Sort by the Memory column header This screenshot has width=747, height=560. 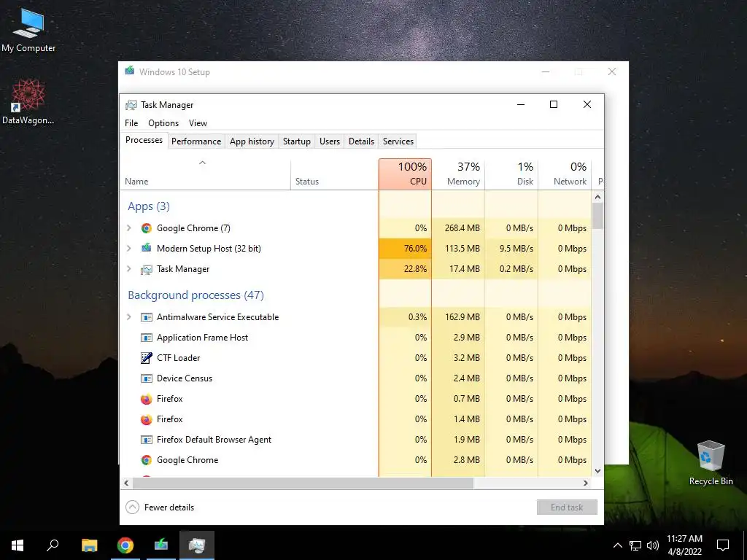tap(458, 174)
